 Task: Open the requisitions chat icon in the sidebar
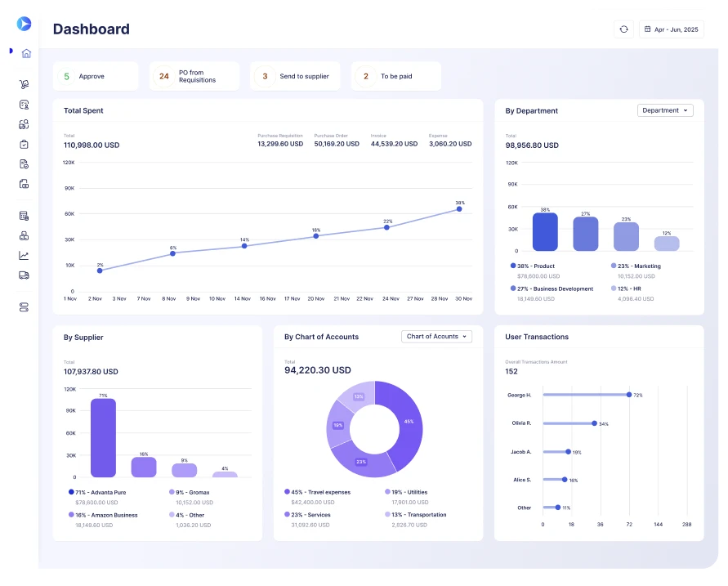pos(24,105)
